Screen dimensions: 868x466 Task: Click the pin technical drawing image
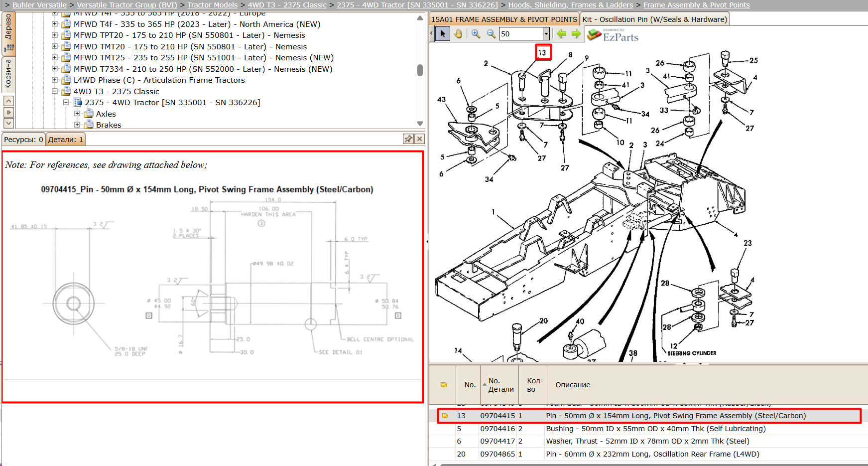point(213,277)
